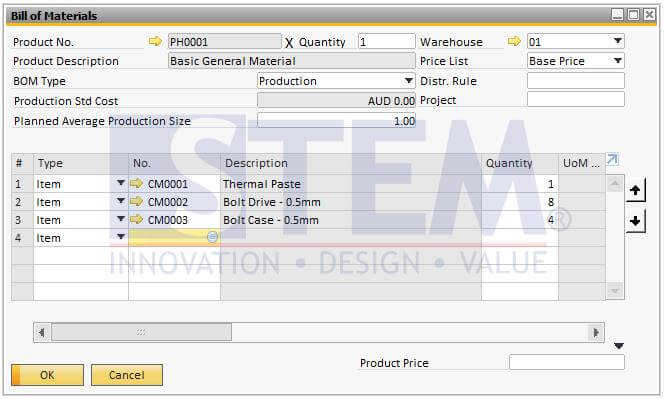Image resolution: width=664 pixels, height=399 pixels.
Task: Click the Product Price input field
Action: point(567,362)
